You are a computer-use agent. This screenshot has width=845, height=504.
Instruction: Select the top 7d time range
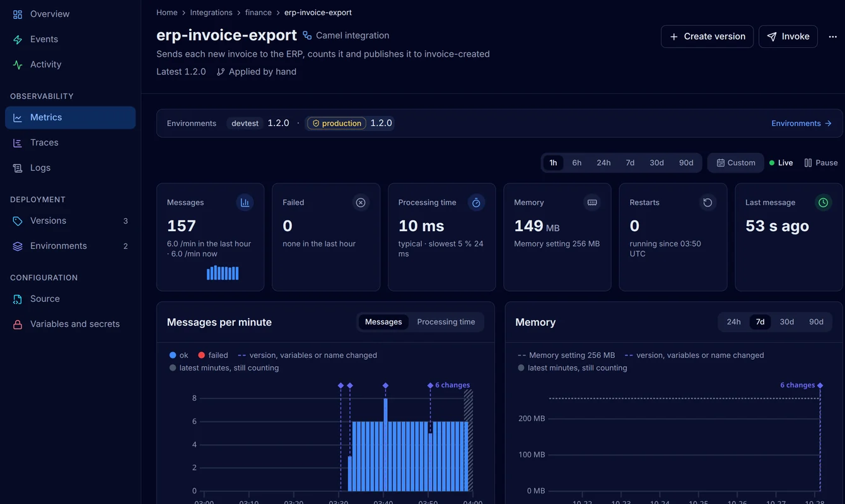(630, 163)
